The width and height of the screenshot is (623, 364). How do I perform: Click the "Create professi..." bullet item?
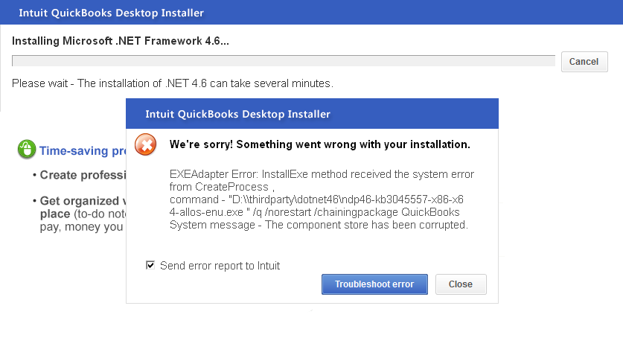(80, 176)
